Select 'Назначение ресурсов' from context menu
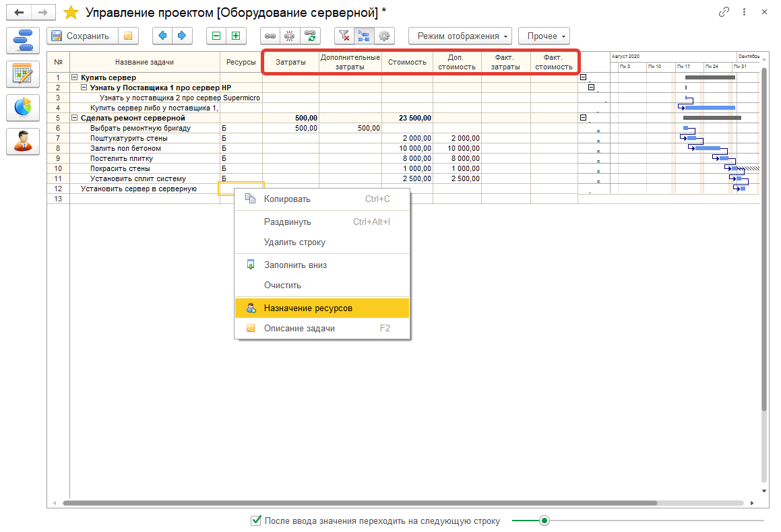781x532 pixels. [308, 308]
